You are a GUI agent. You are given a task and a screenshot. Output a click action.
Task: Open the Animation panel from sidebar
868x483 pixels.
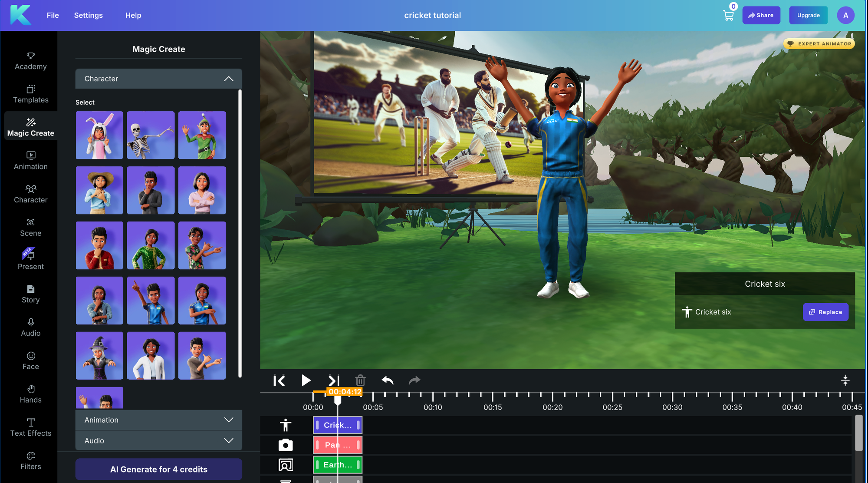coord(30,160)
